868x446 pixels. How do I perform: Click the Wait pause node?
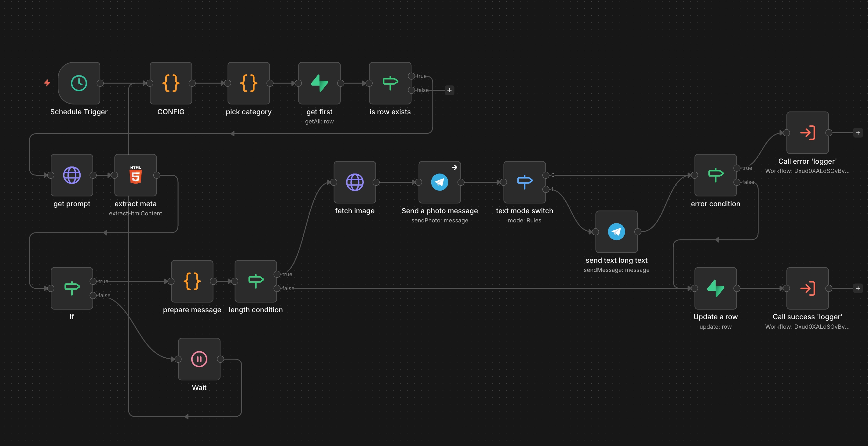click(x=199, y=359)
